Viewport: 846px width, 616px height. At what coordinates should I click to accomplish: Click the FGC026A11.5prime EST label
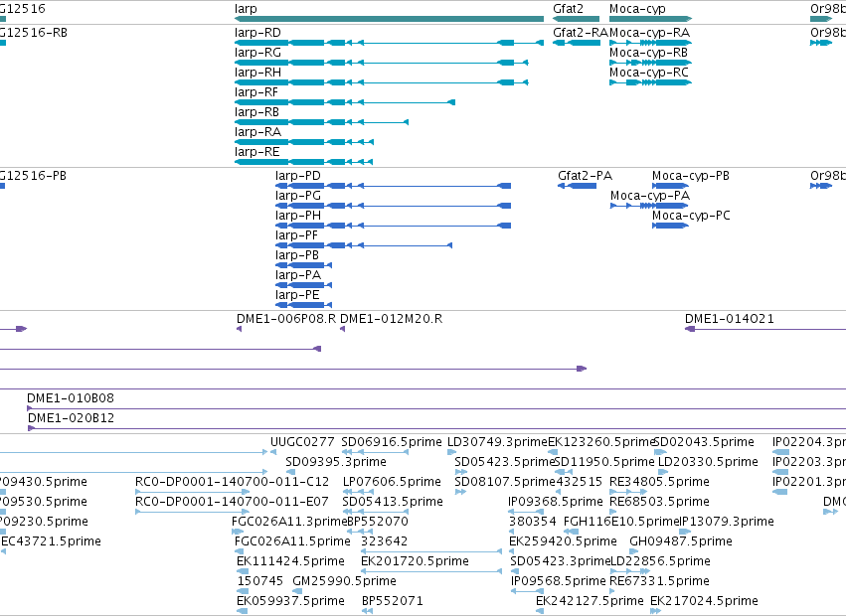292,541
